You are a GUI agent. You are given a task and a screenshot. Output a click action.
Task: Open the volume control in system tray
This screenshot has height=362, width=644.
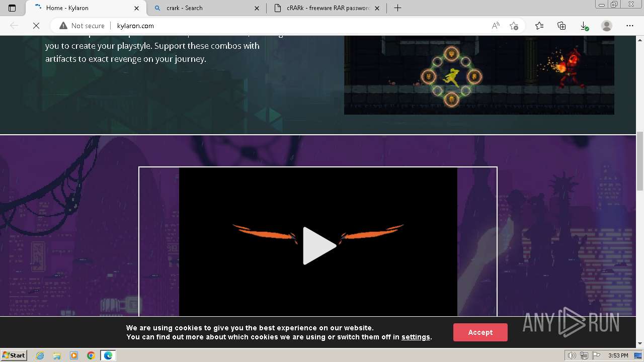[x=572, y=355]
